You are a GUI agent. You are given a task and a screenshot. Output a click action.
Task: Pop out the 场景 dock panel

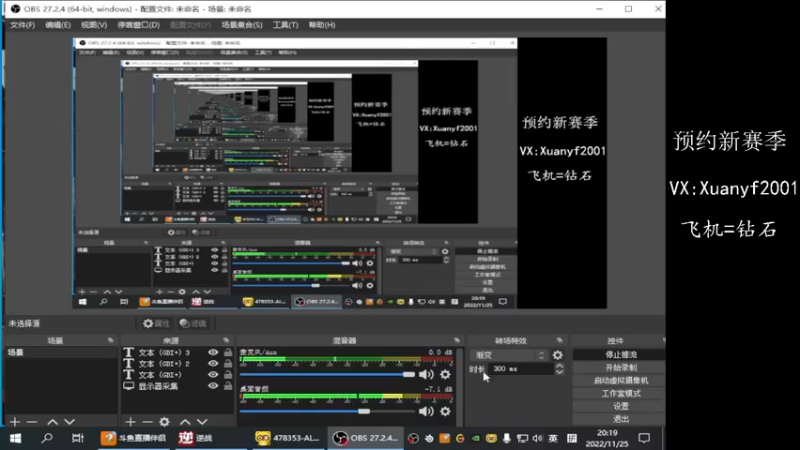click(110, 340)
